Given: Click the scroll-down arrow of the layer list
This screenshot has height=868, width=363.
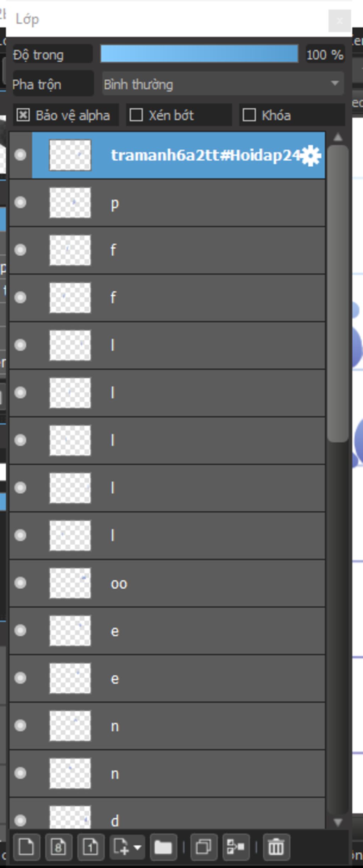Looking at the screenshot, I should (338, 822).
